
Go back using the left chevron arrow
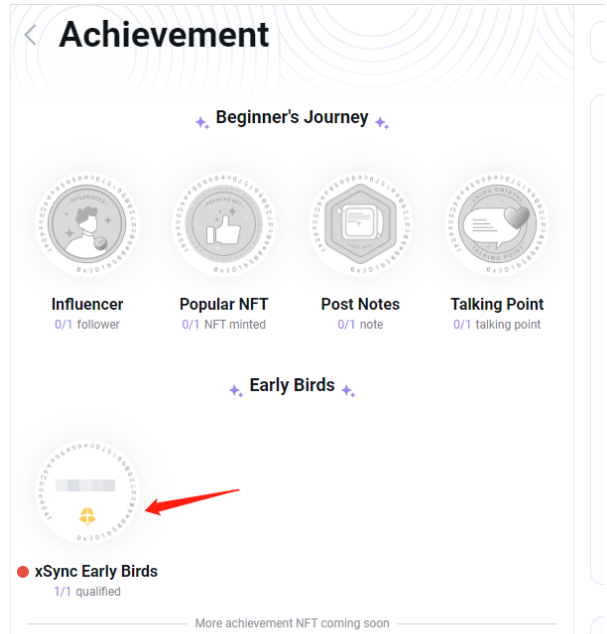coord(31,35)
